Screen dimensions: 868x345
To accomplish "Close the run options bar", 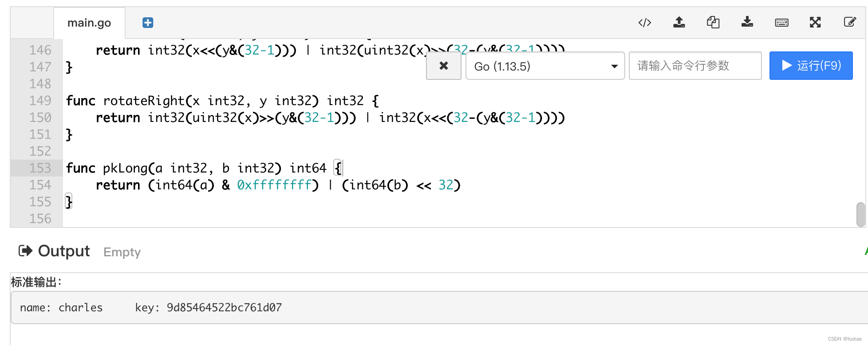I will [x=444, y=66].
